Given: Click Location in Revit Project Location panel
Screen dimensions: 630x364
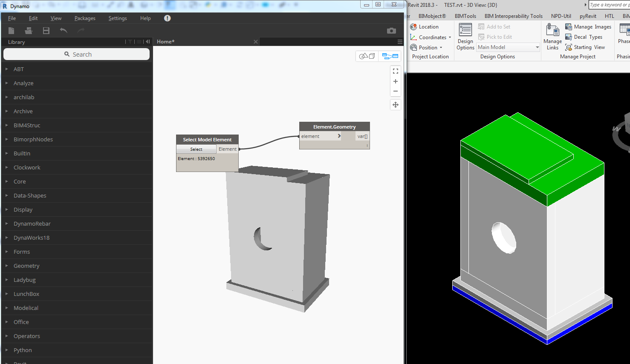Looking at the screenshot, I should 424,27.
